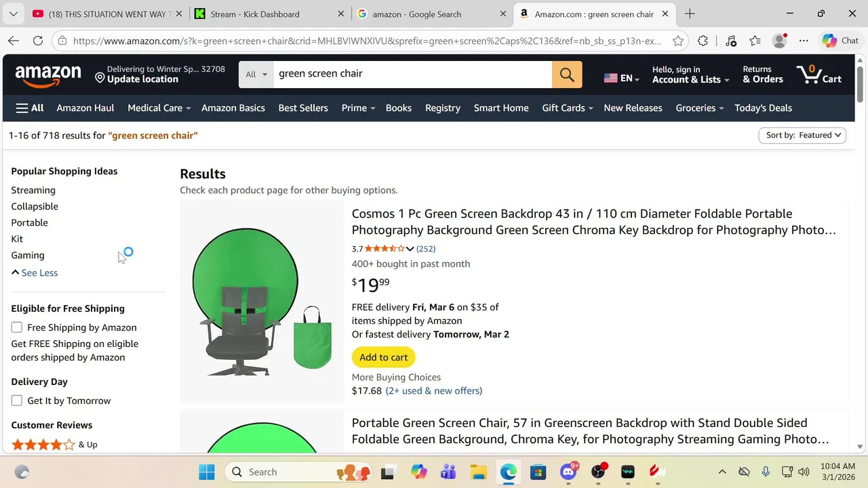Open the 2+ used & new offers link
The image size is (868, 488).
(x=434, y=390)
